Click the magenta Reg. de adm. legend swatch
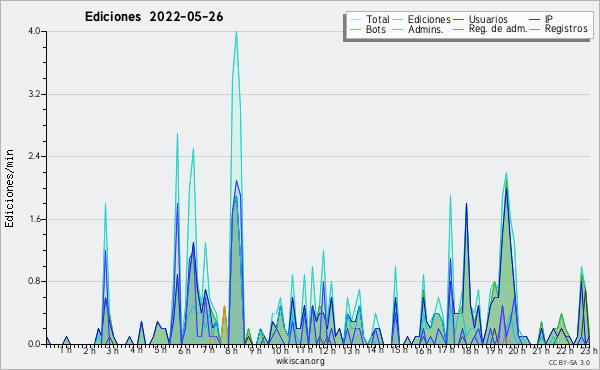 (x=458, y=29)
